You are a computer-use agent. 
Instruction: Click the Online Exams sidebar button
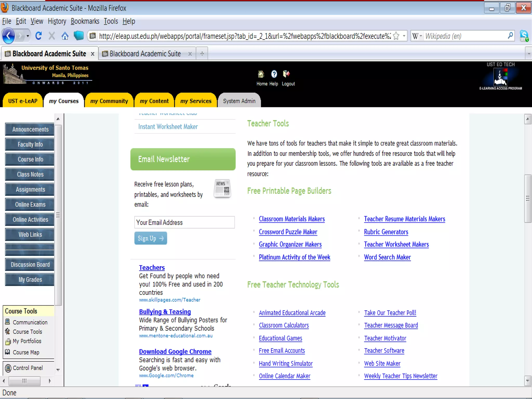(30, 205)
